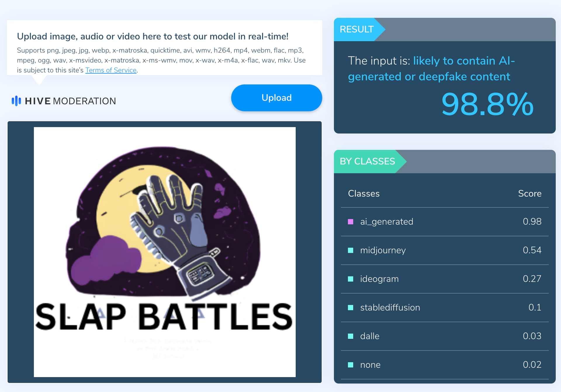Select the RESULT panel tab header
Viewport: 561px width, 392px height.
point(356,29)
